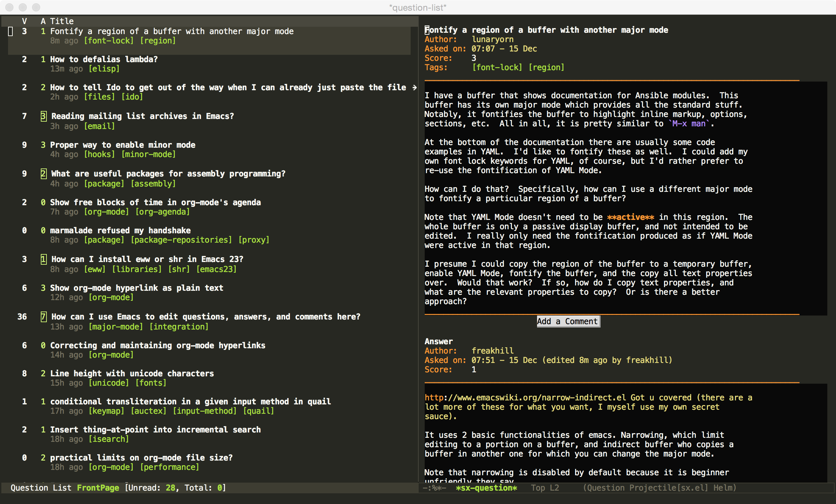Click the [font-lock] tag in question details pane
The width and height of the screenshot is (836, 504).
tap(497, 68)
